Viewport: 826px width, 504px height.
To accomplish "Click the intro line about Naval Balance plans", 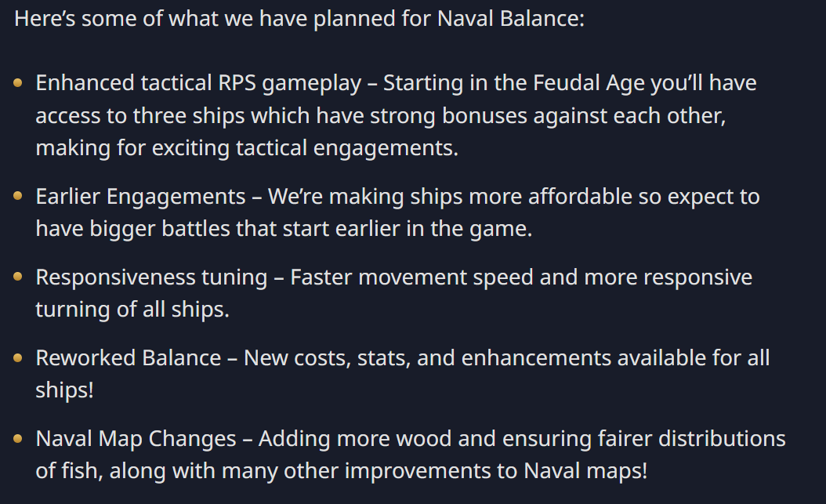I will pos(299,19).
